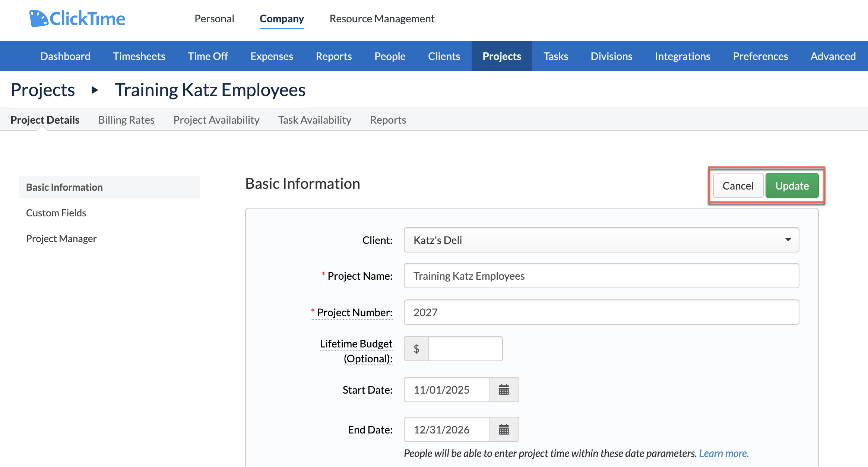Open the Reports tab in blue navbar
The image size is (868, 467).
[x=334, y=56]
